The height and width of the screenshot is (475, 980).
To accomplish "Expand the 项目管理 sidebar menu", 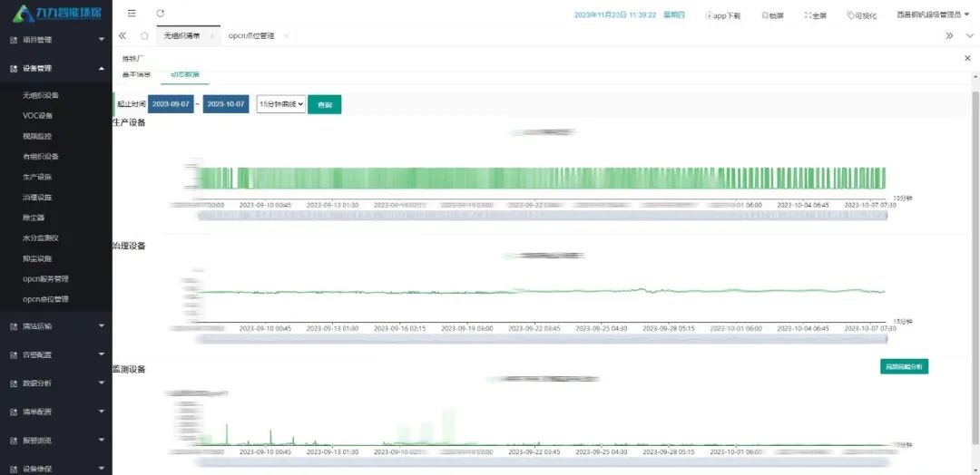I will (x=55, y=40).
